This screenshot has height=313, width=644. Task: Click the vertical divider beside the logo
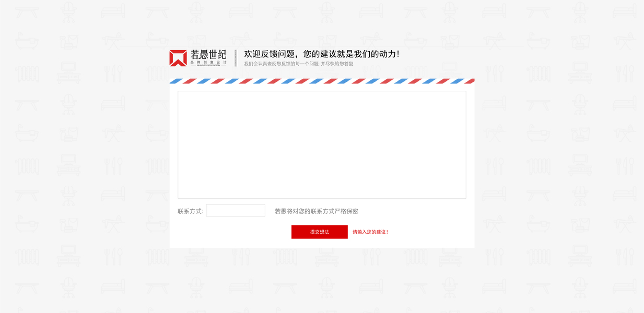coord(236,58)
